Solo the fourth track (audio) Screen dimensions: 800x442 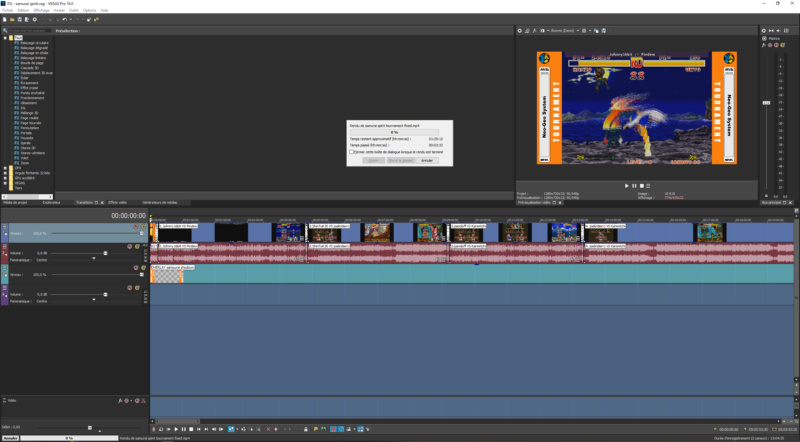click(x=137, y=288)
